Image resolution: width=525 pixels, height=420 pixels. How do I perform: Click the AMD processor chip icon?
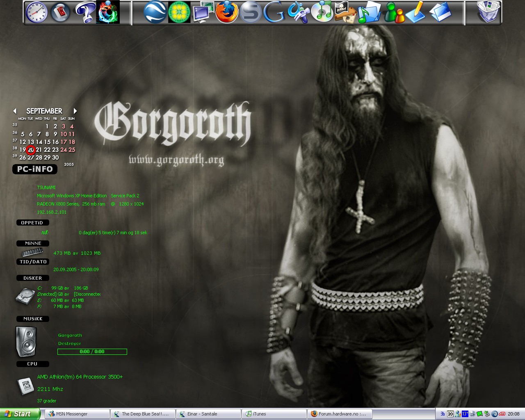[25, 386]
